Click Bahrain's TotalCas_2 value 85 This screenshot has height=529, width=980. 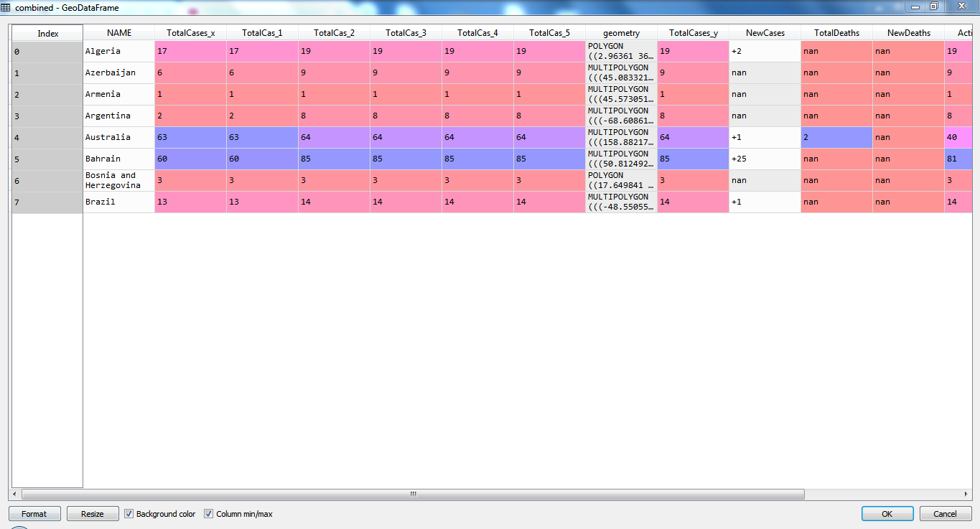pos(335,159)
